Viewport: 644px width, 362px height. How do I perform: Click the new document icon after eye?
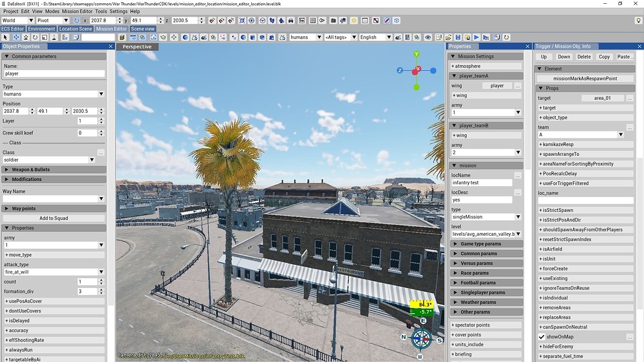(x=439, y=37)
